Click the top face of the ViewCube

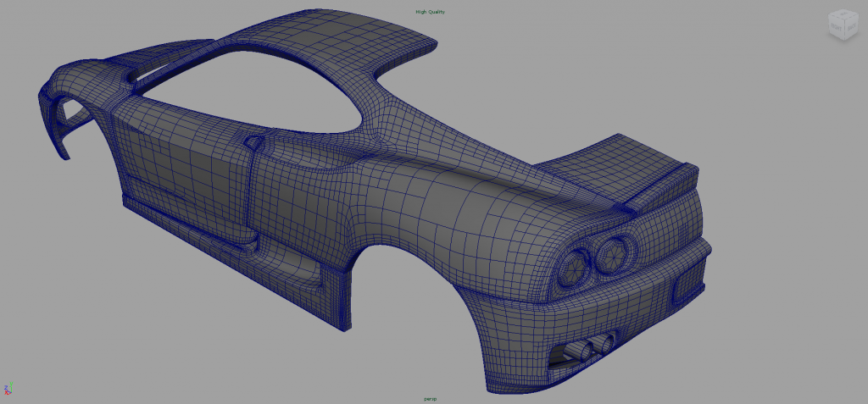pos(843,16)
